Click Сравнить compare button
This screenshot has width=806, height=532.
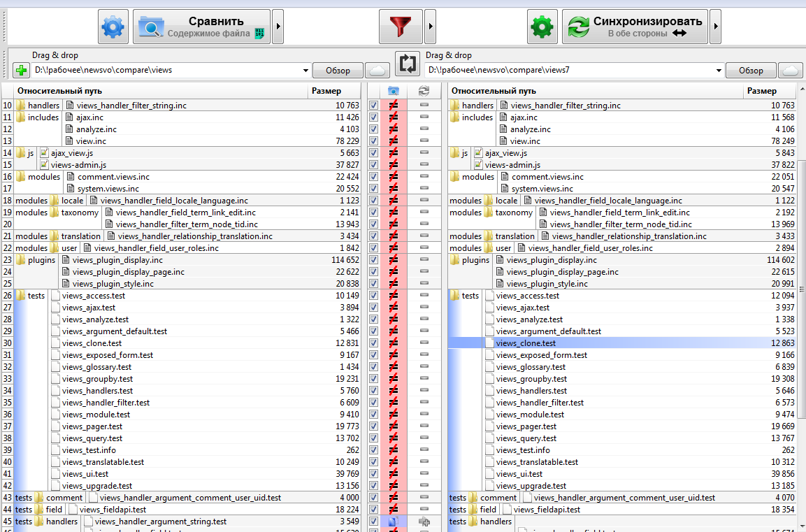[x=201, y=27]
